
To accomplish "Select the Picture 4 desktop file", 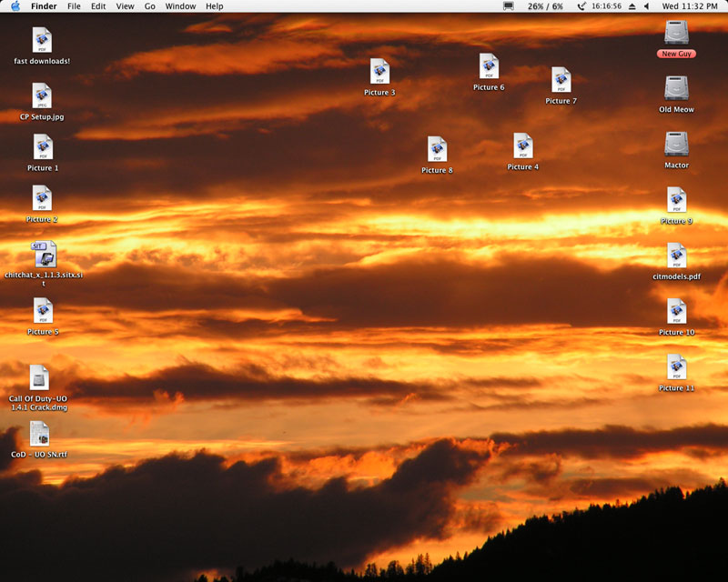I will pyautogui.click(x=522, y=145).
